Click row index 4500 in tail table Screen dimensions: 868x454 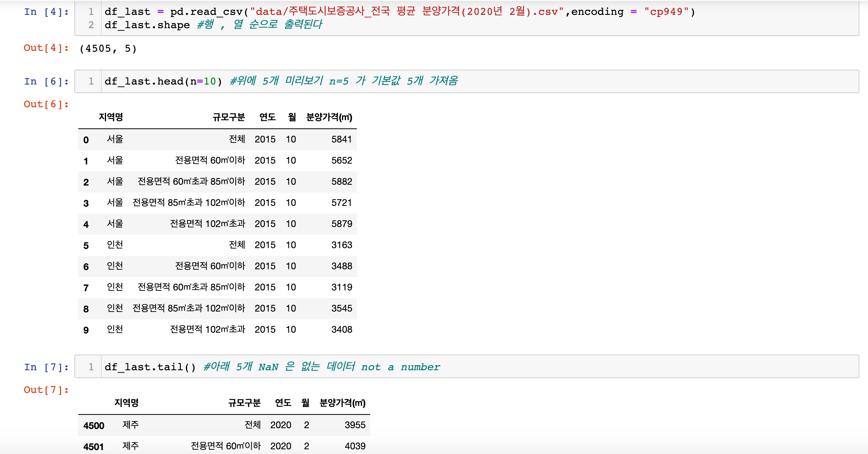[x=94, y=425]
